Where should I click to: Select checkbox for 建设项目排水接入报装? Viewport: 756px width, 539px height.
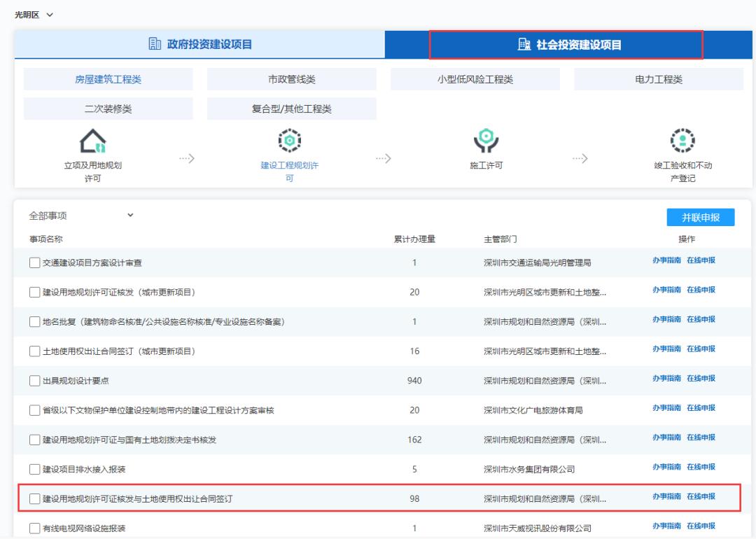coord(35,469)
